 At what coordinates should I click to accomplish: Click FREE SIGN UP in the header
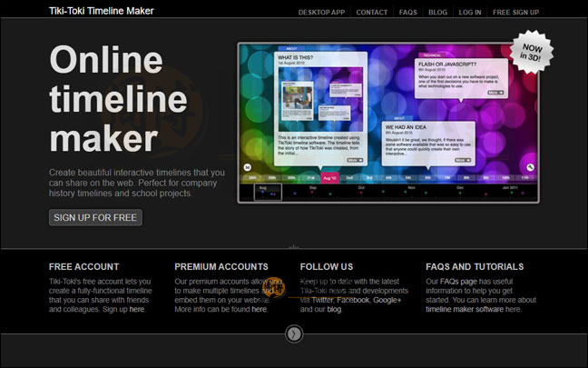point(515,13)
